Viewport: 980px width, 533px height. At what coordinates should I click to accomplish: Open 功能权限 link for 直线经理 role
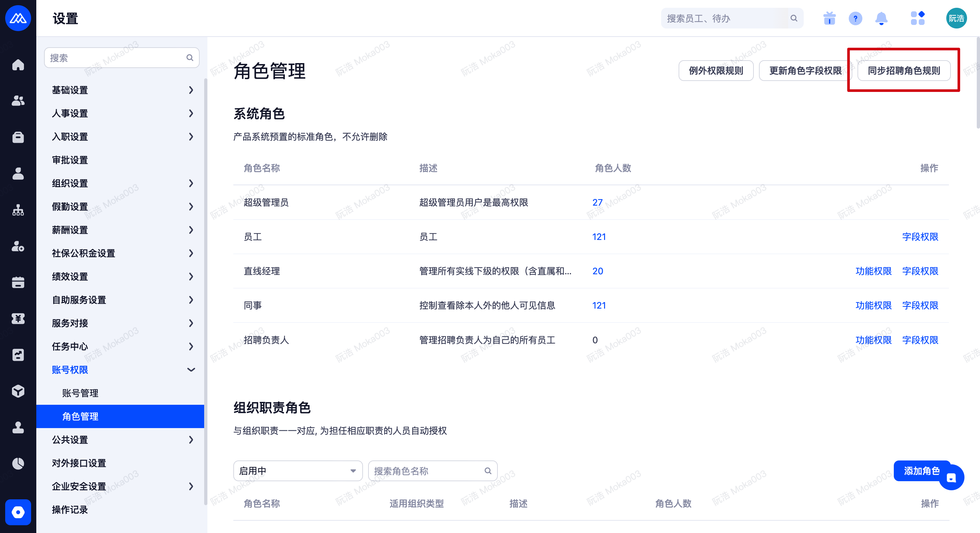[x=873, y=271]
